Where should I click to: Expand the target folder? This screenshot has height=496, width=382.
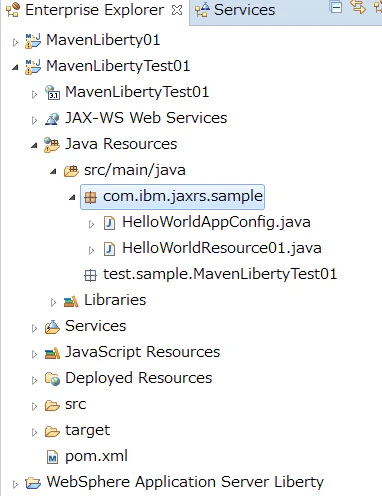(x=34, y=432)
